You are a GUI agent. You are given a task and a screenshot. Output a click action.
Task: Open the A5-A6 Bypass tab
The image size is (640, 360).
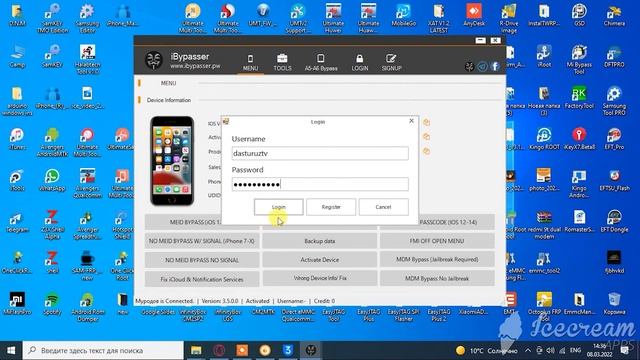coord(321,62)
